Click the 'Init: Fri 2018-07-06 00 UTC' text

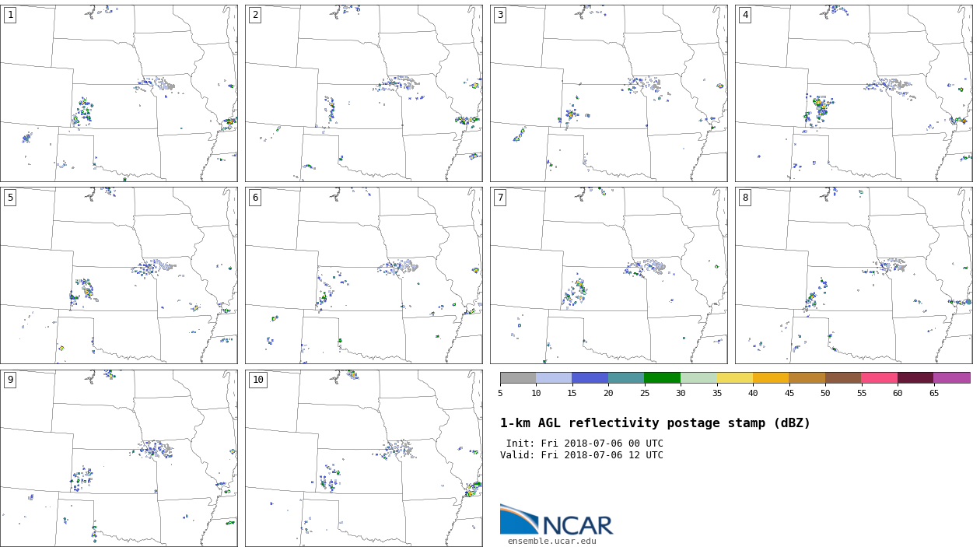point(585,444)
